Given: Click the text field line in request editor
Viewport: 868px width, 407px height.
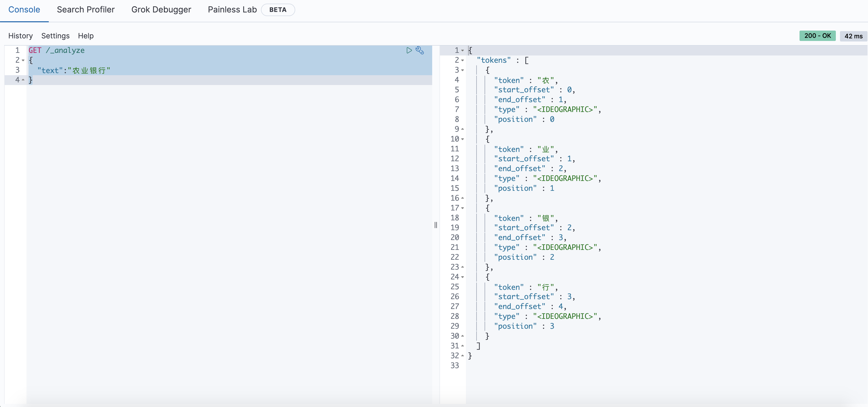Looking at the screenshot, I should [x=74, y=70].
